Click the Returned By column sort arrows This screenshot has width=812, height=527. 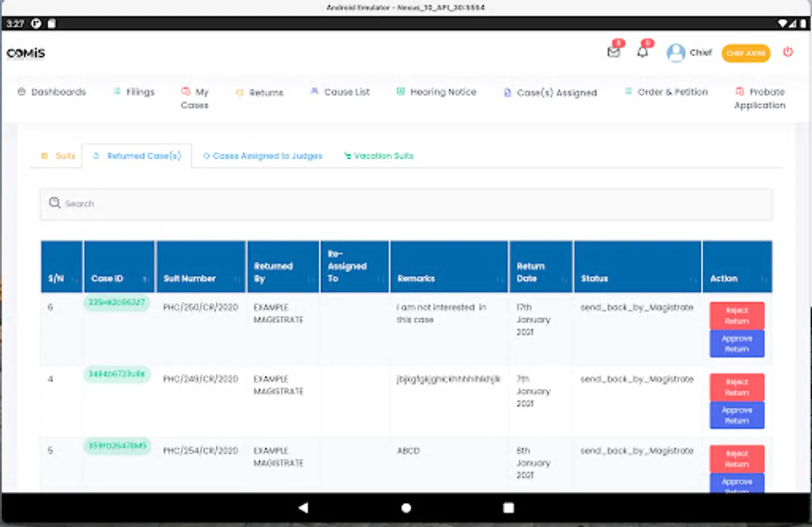click(311, 279)
